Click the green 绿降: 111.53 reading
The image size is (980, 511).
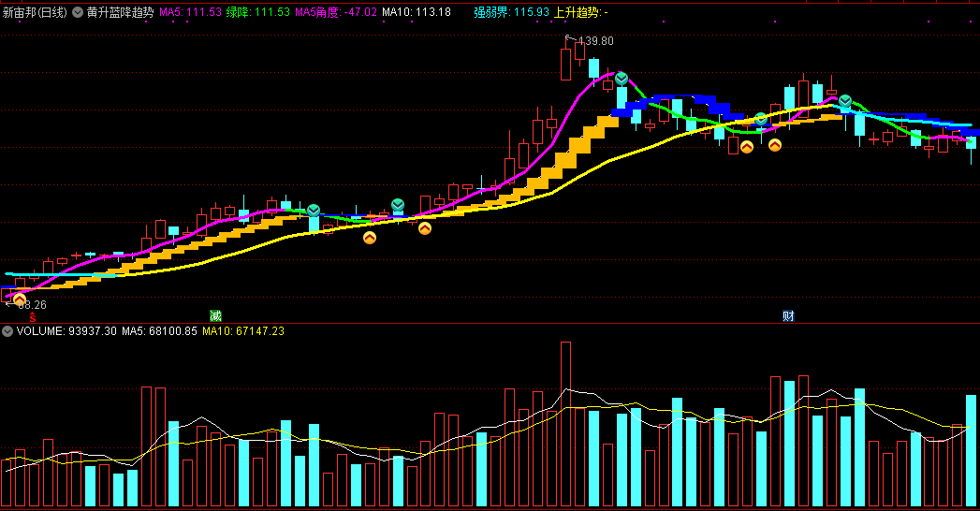click(257, 12)
